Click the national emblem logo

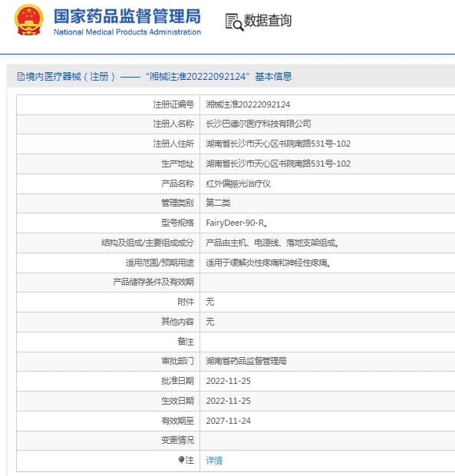coord(29,20)
